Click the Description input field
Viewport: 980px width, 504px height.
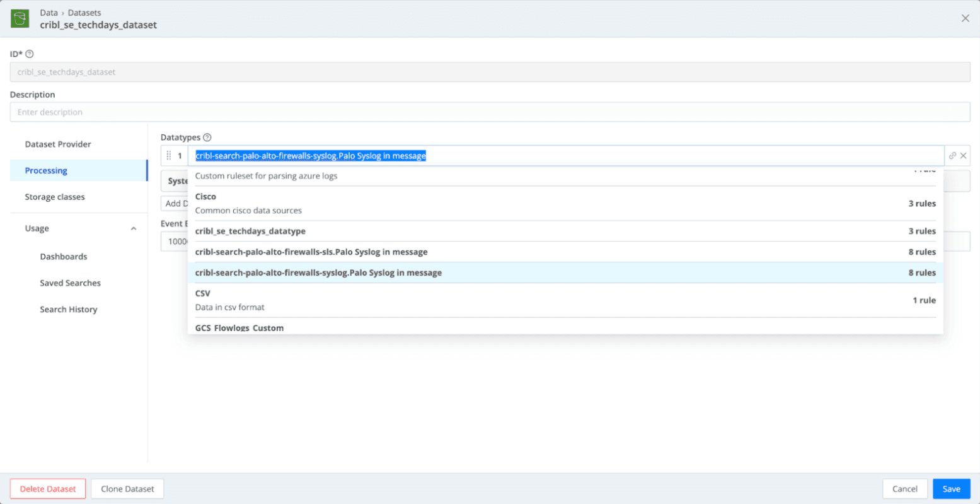490,112
